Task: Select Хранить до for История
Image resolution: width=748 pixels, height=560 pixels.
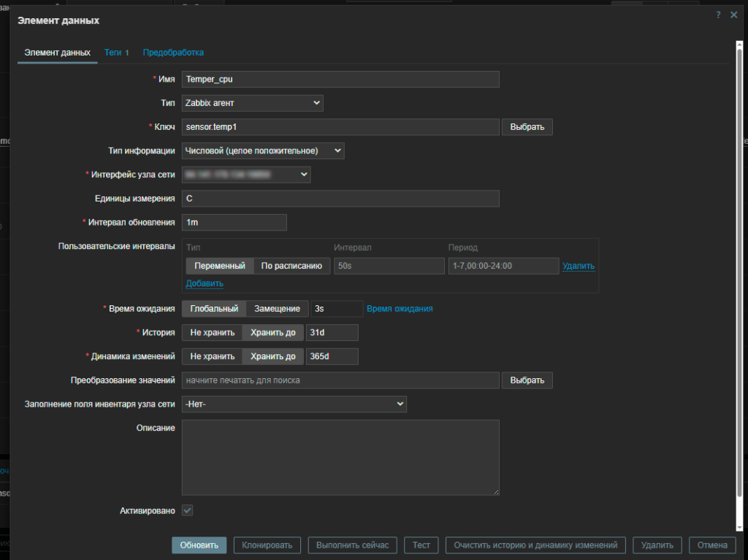Action: (x=273, y=332)
